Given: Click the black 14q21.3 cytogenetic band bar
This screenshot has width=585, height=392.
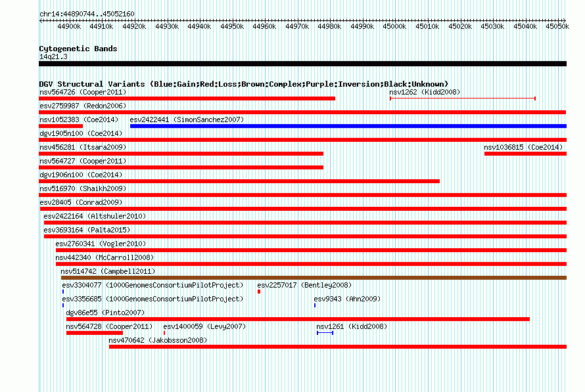Looking at the screenshot, I should [302, 64].
